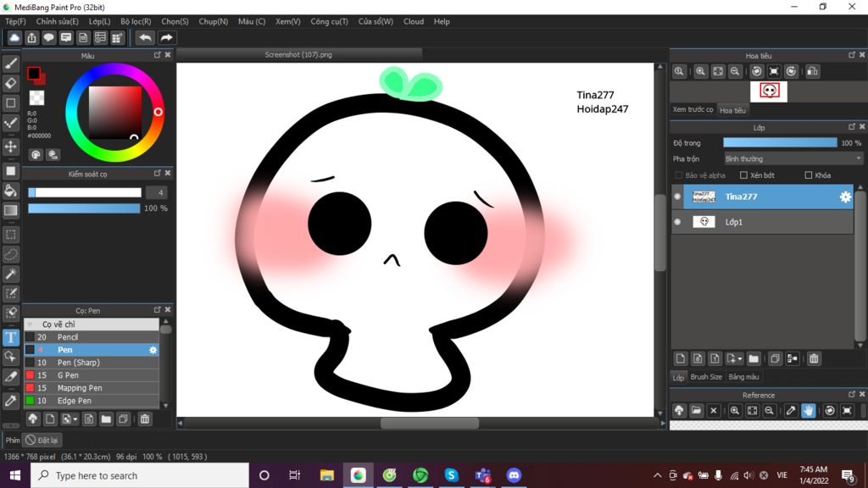
Task: Tick the Bảo vệ alpha checkbox
Action: 679,175
